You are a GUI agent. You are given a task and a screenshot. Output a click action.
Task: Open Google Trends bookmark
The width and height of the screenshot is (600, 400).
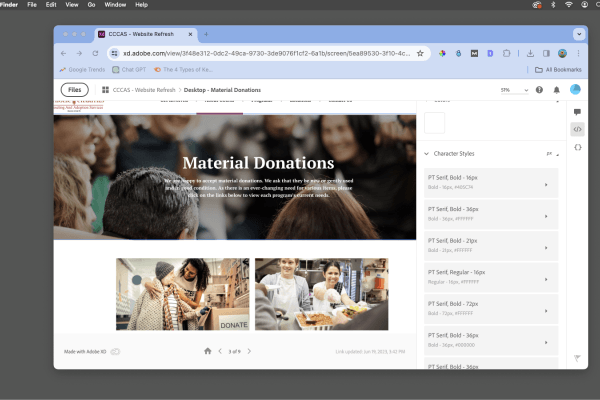coord(82,70)
